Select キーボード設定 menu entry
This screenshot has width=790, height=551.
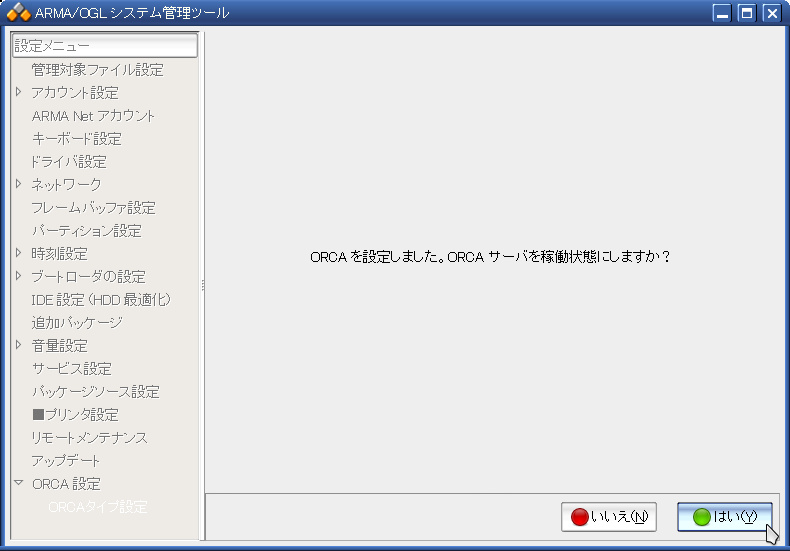click(76, 139)
